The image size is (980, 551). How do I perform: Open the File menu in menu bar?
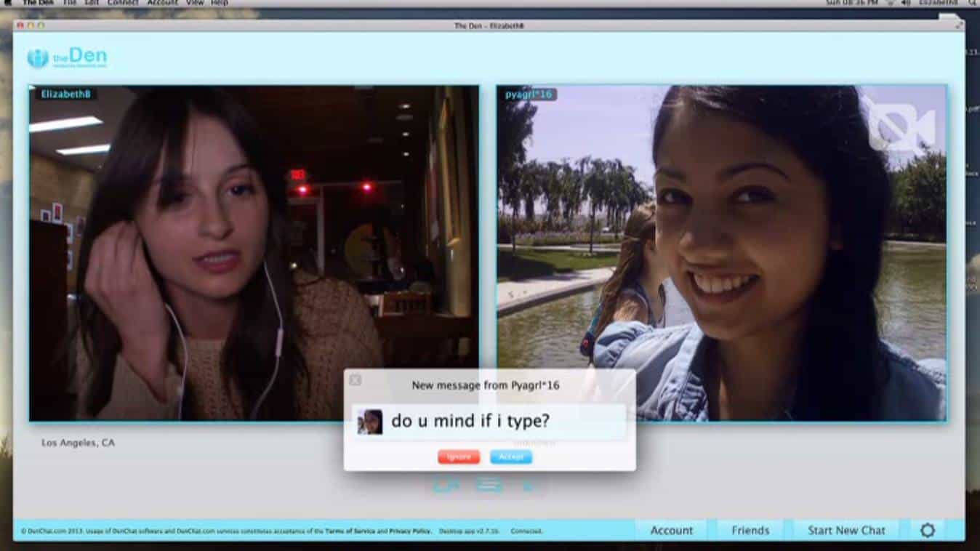tap(69, 3)
